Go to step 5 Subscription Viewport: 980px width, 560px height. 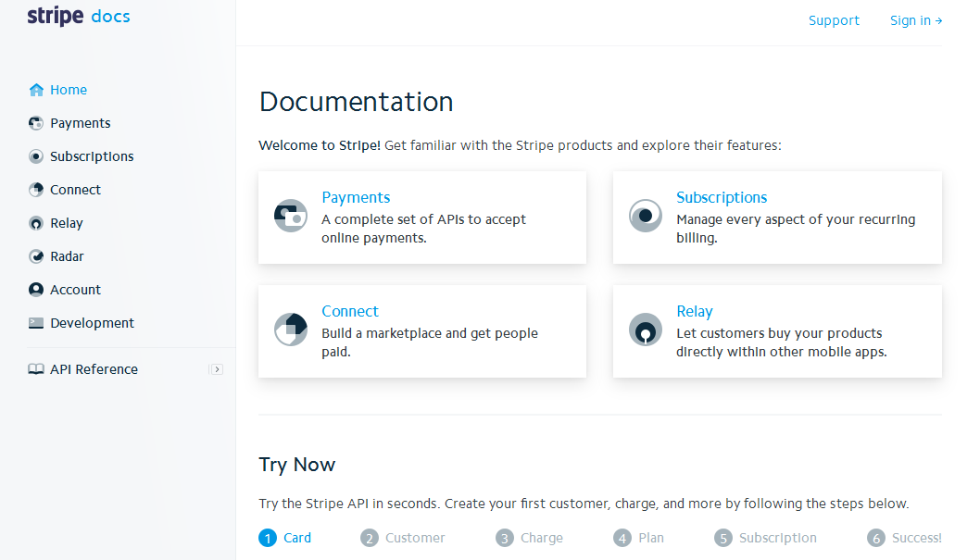(766, 538)
